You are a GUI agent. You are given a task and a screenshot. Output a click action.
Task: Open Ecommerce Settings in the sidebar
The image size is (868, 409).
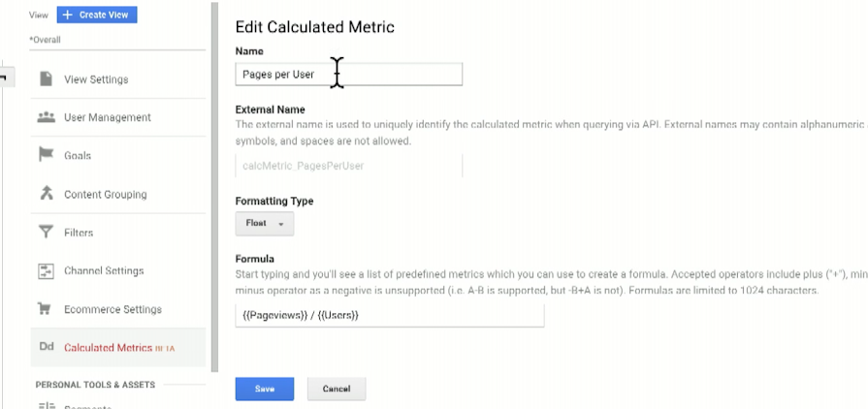click(x=113, y=309)
